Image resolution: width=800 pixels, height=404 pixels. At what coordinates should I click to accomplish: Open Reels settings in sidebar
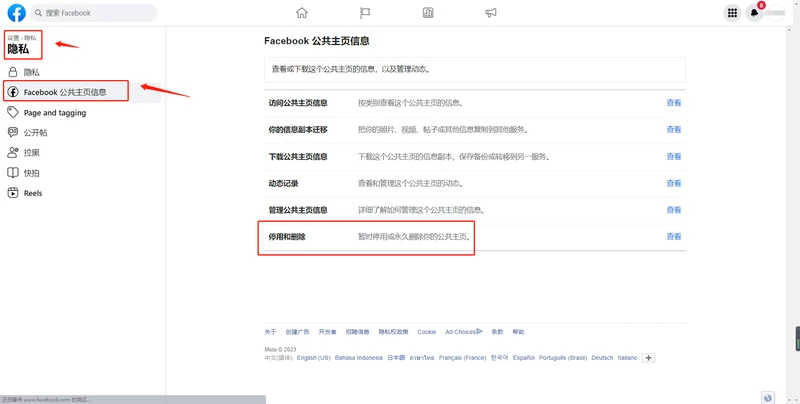tap(82, 193)
